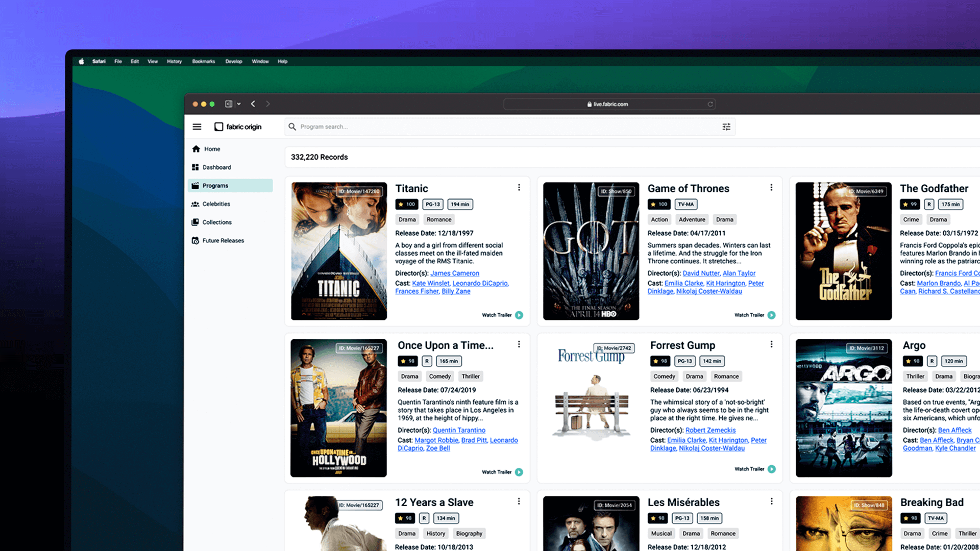Open the hamburger menu icon
This screenshot has width=980, height=551.
197,127
